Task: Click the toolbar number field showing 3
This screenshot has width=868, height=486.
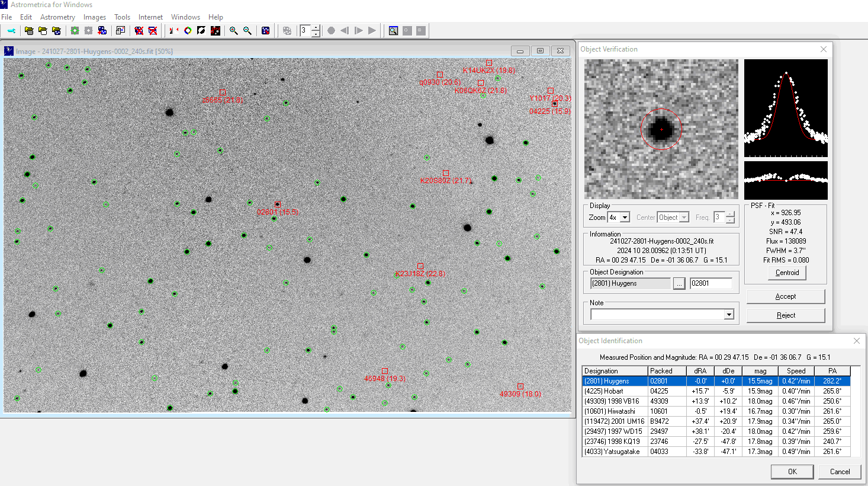Action: point(305,31)
